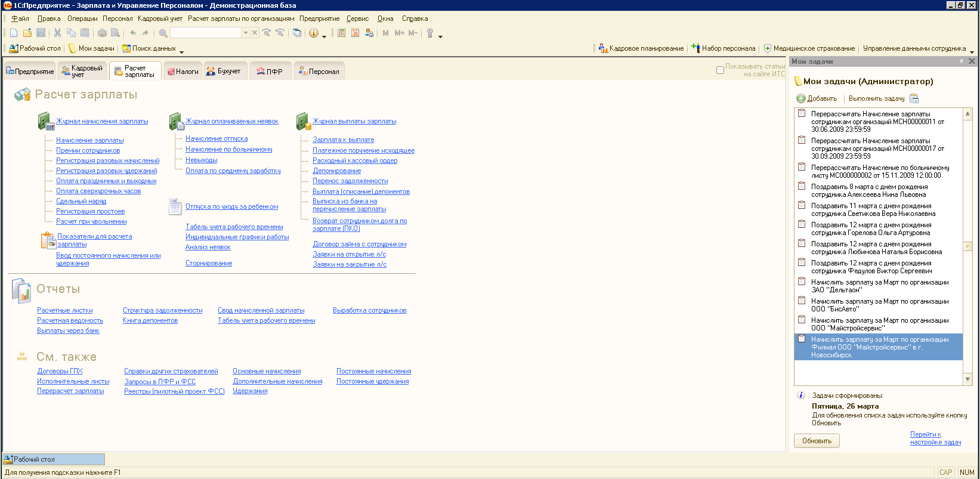The width and height of the screenshot is (980, 479).
Task: Click the Обновить button
Action: (x=817, y=441)
